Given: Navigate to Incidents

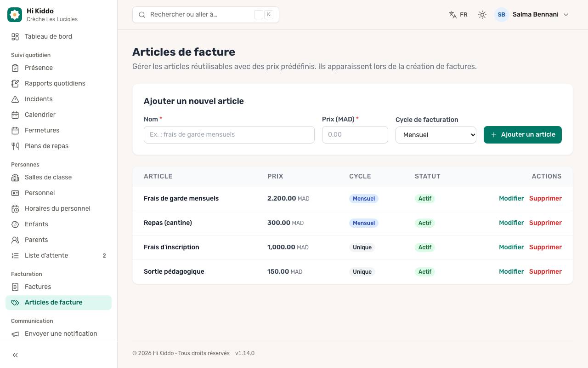Looking at the screenshot, I should (58, 99).
